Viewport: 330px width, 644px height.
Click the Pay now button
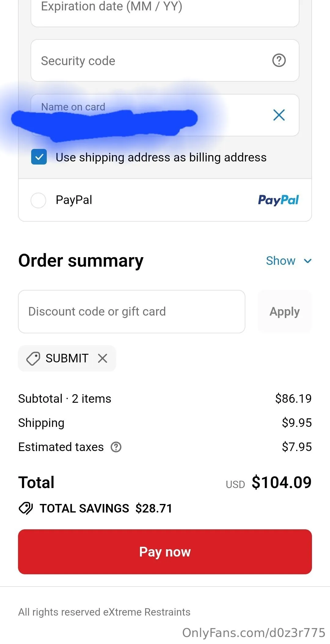165,552
